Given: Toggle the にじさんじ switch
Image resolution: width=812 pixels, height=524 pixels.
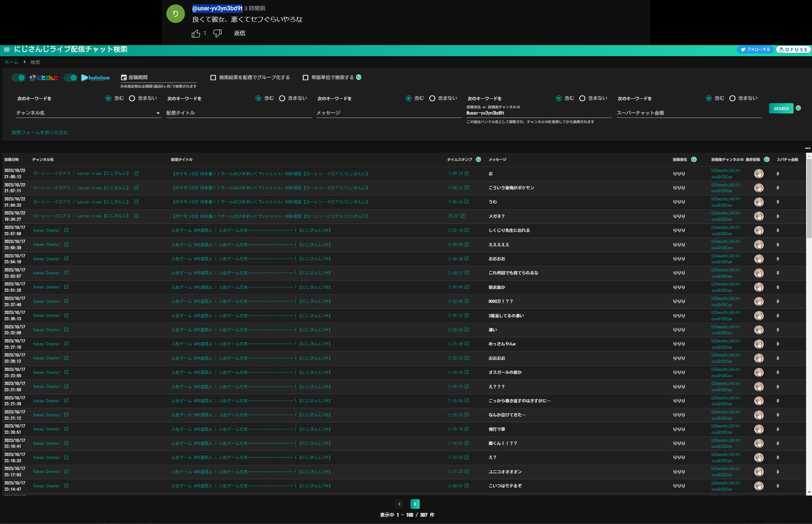Looking at the screenshot, I should tap(18, 78).
